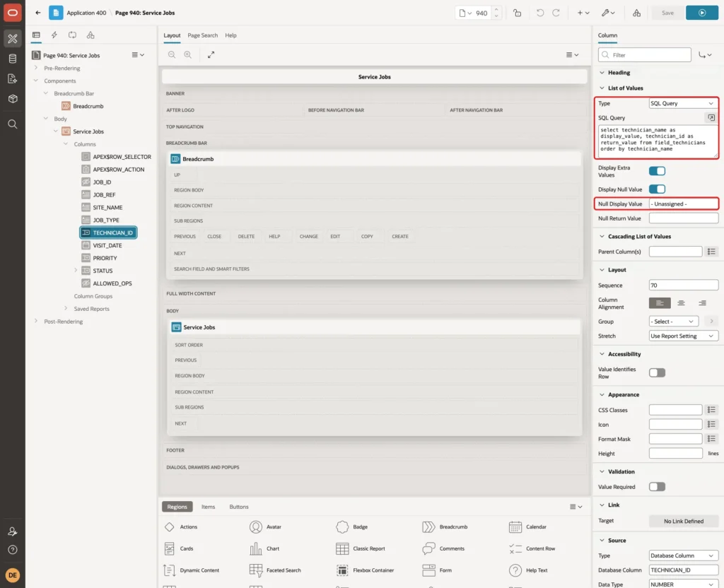This screenshot has width=724, height=588.
Task: Redo the last change
Action: (x=556, y=13)
